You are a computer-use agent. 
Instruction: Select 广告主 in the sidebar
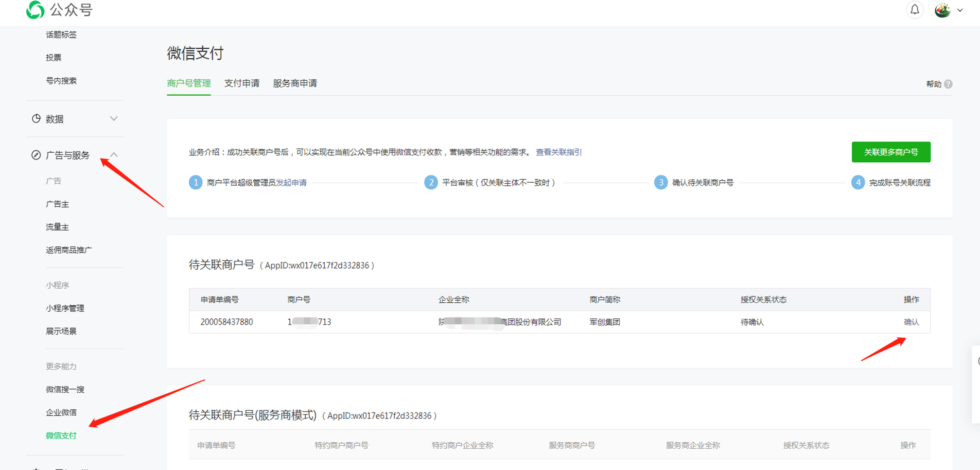click(x=57, y=204)
